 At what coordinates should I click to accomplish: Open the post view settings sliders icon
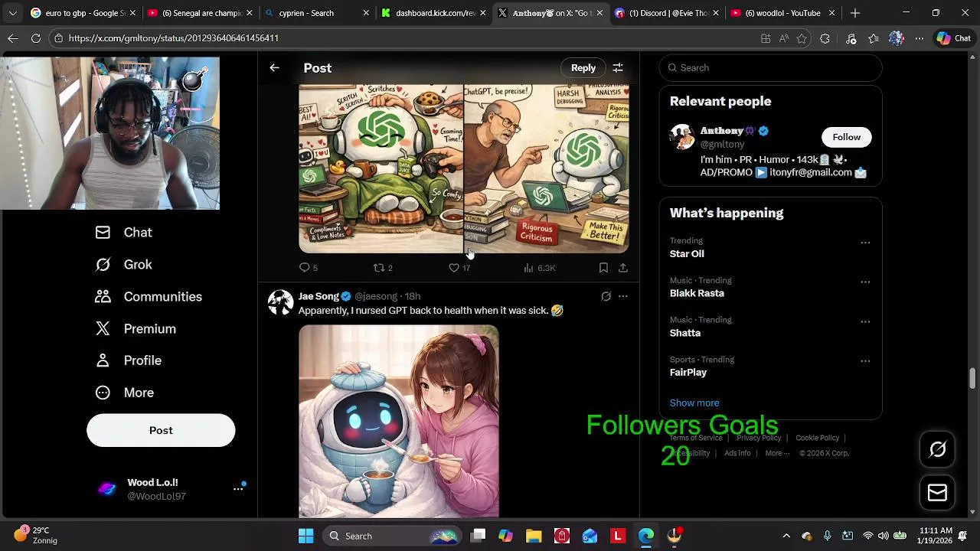coord(618,68)
